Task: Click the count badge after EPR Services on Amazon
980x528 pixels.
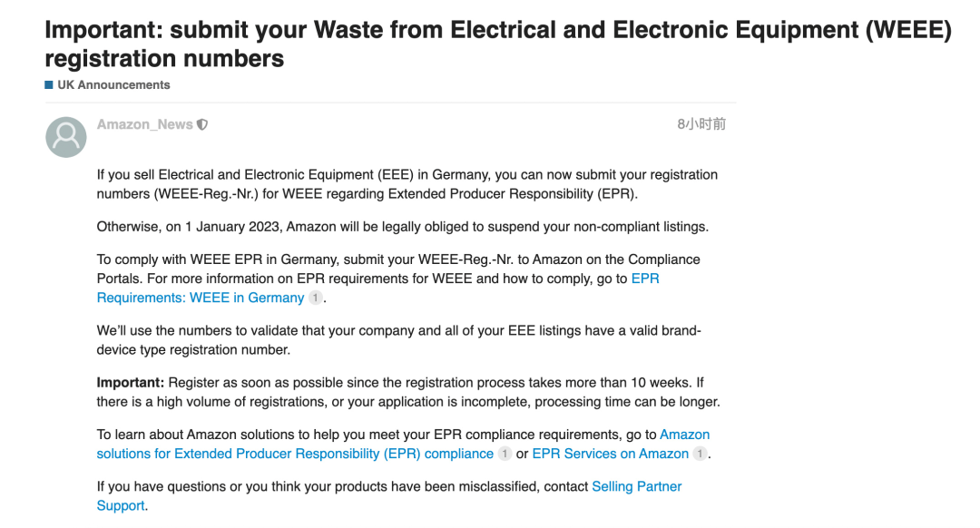Action: click(700, 454)
